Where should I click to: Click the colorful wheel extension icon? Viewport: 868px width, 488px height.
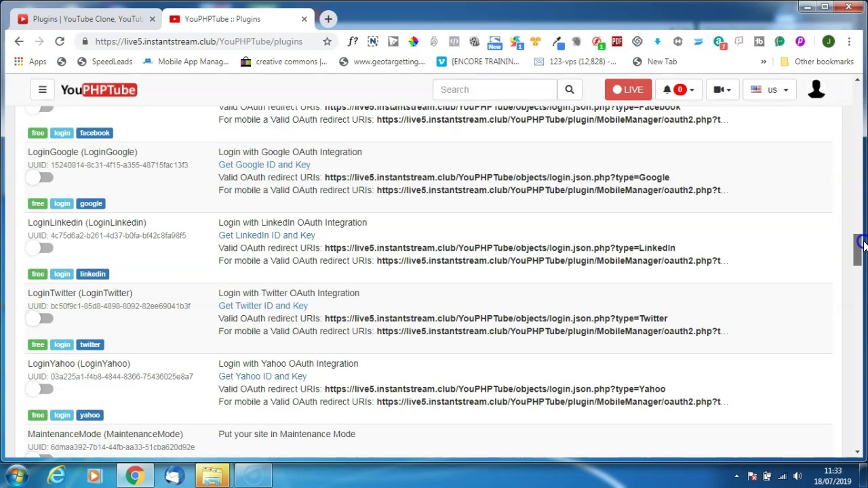point(414,41)
